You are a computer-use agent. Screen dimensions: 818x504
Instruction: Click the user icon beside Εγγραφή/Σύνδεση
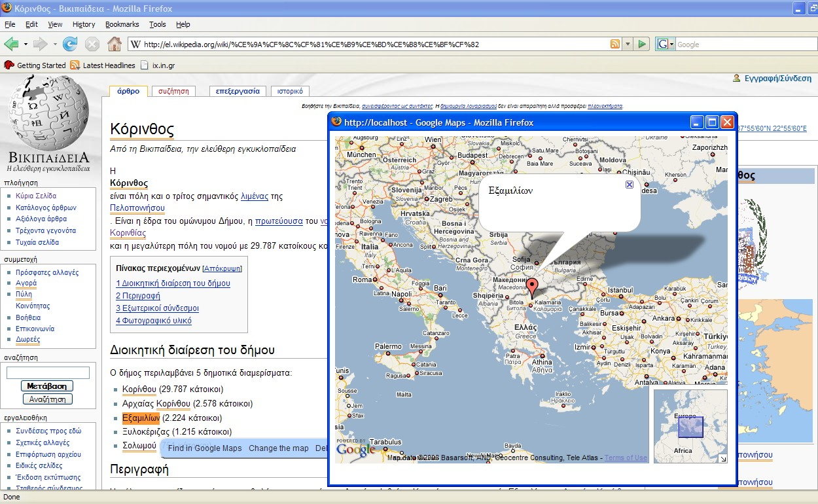coord(738,79)
